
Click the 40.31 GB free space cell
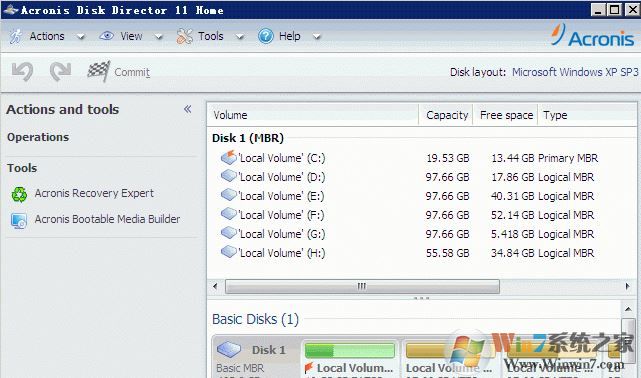click(x=513, y=196)
